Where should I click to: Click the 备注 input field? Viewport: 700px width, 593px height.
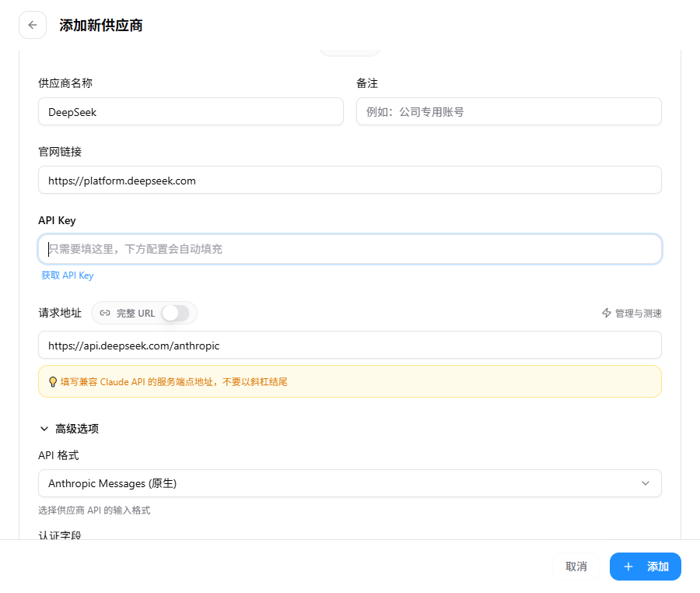[x=509, y=111]
